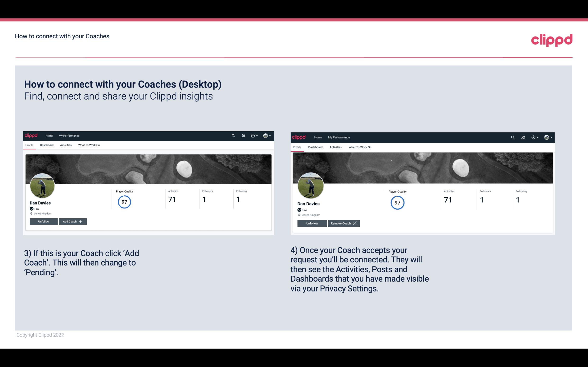Select the Dashboard tab left interface

tap(46, 145)
